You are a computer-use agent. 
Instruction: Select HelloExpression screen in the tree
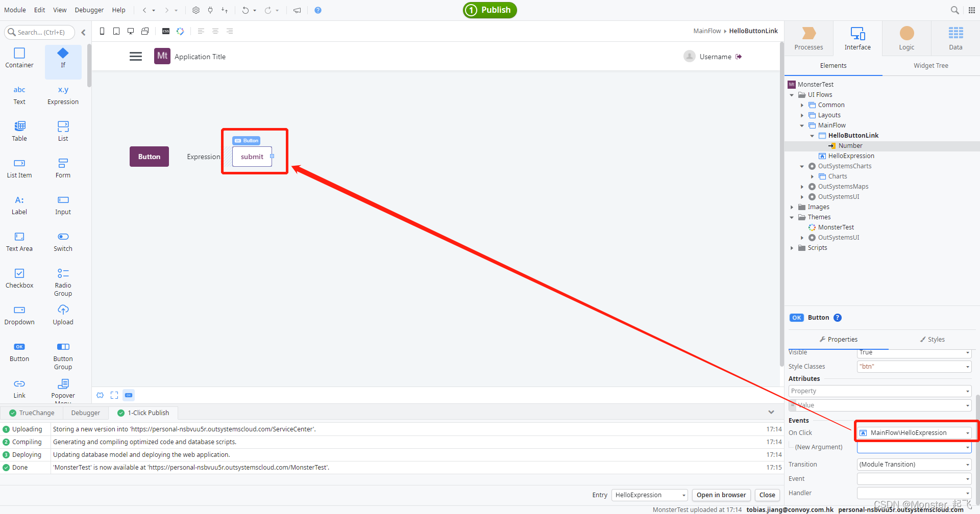click(851, 156)
